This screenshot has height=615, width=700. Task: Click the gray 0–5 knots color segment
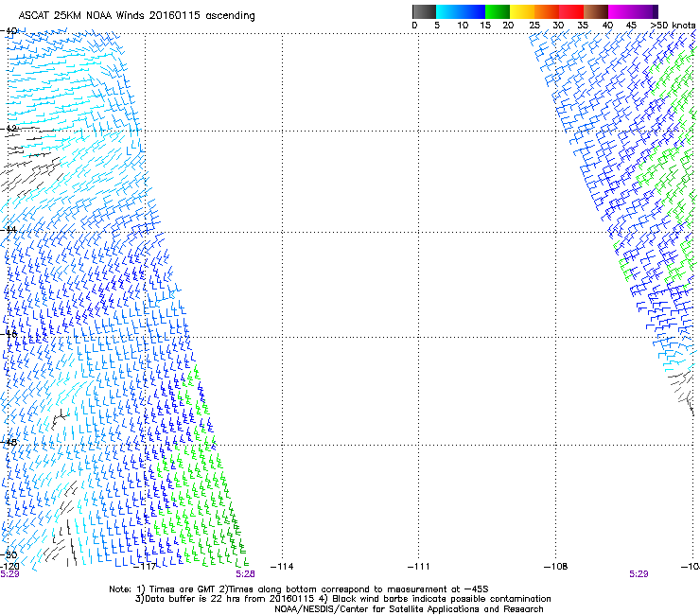click(424, 11)
